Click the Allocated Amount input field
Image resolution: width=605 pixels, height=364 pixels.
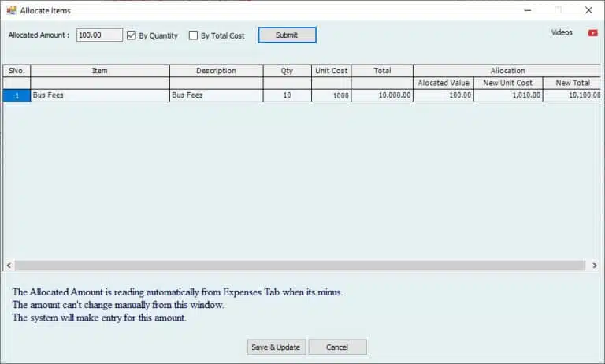[99, 35]
